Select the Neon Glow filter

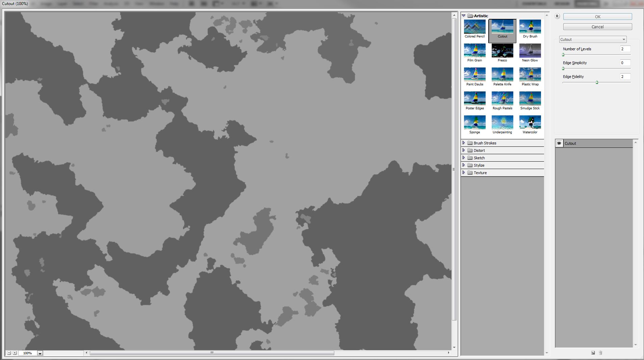tap(530, 50)
